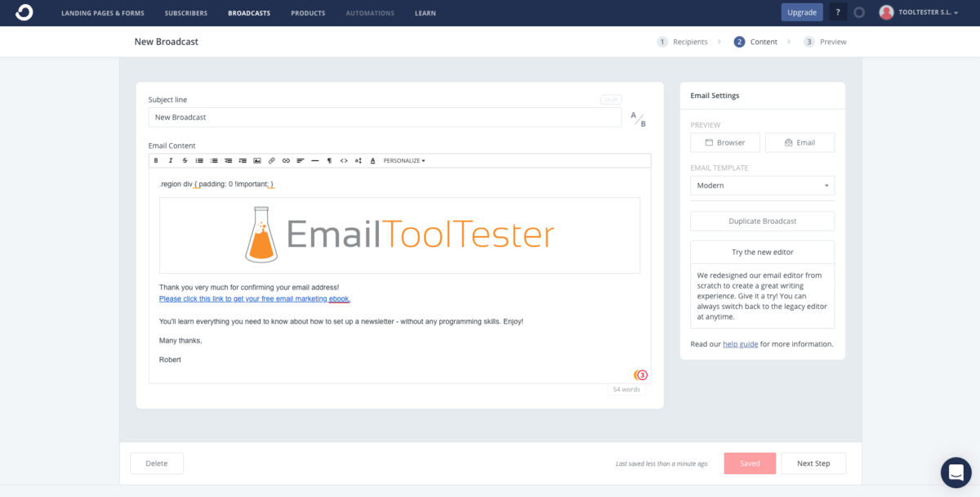The height and width of the screenshot is (497, 980).
Task: Open the Email Template Modern dropdown
Action: (762, 186)
